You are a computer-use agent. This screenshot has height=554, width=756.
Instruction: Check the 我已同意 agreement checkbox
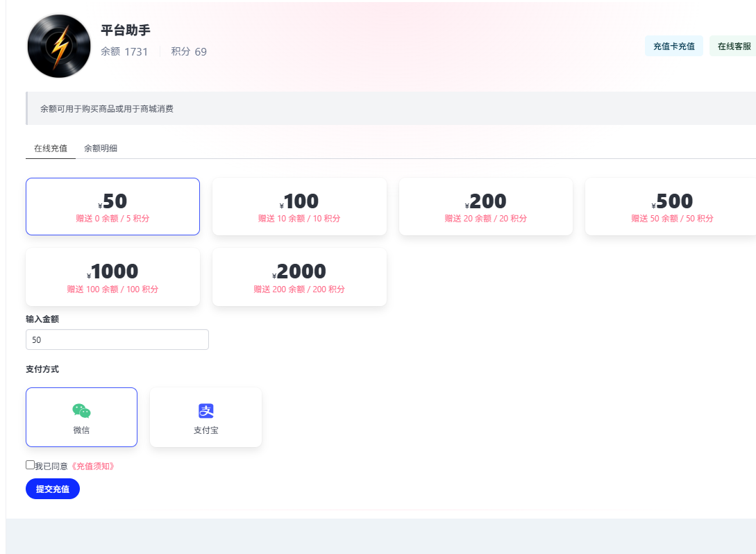30,465
